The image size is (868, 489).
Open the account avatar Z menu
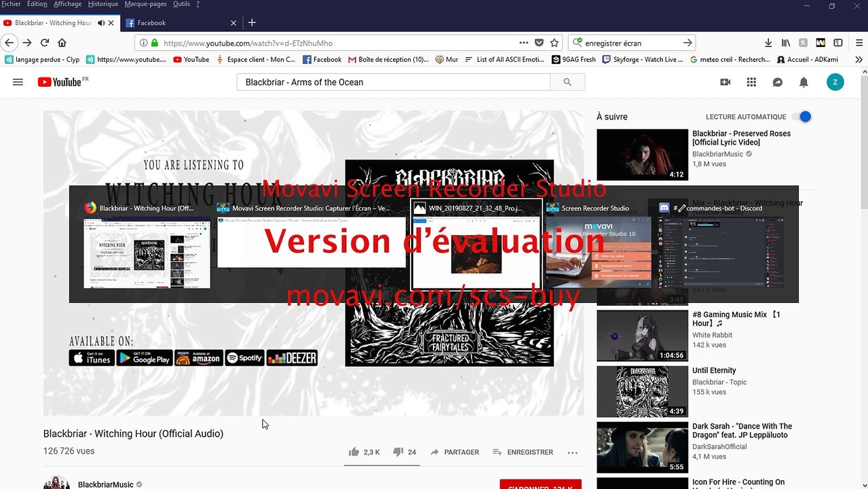click(x=835, y=82)
